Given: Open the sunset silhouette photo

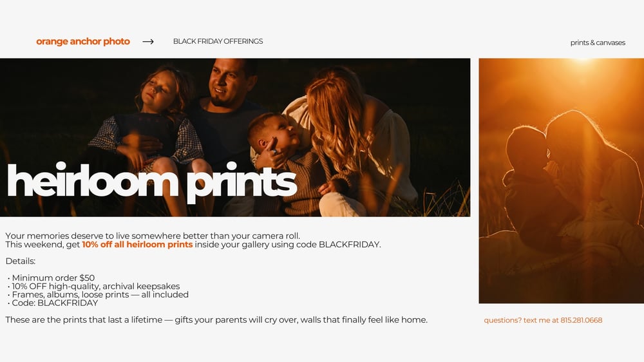Looking at the screenshot, I should coord(561,181).
